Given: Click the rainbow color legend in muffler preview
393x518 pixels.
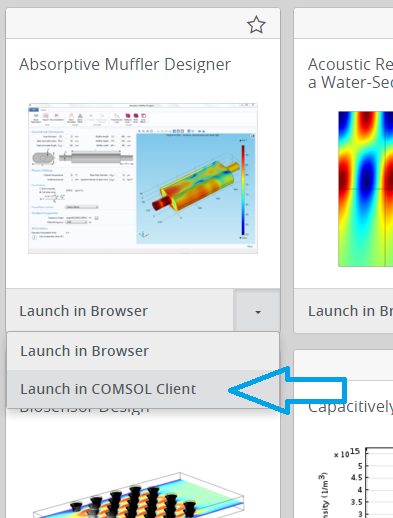Looking at the screenshot, I should (x=243, y=188).
